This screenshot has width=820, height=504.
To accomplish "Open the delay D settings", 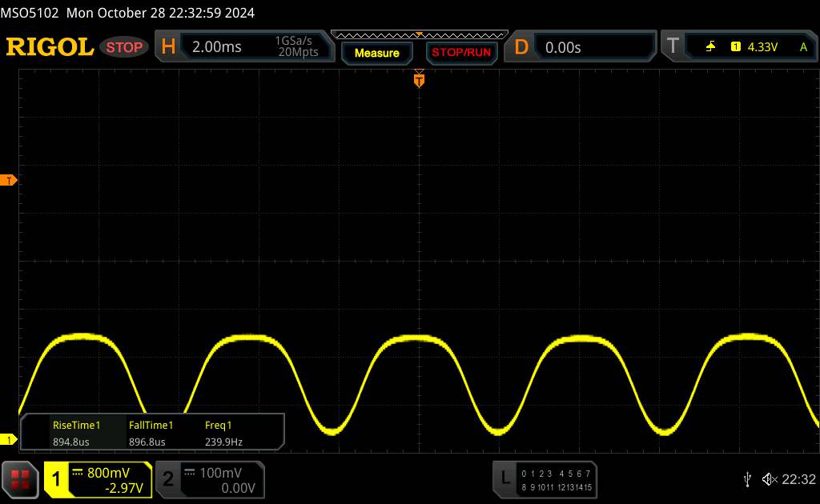I will coord(521,47).
